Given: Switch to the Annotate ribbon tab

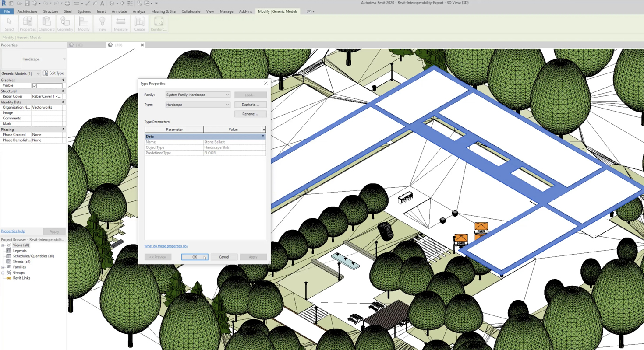Looking at the screenshot, I should pyautogui.click(x=119, y=11).
